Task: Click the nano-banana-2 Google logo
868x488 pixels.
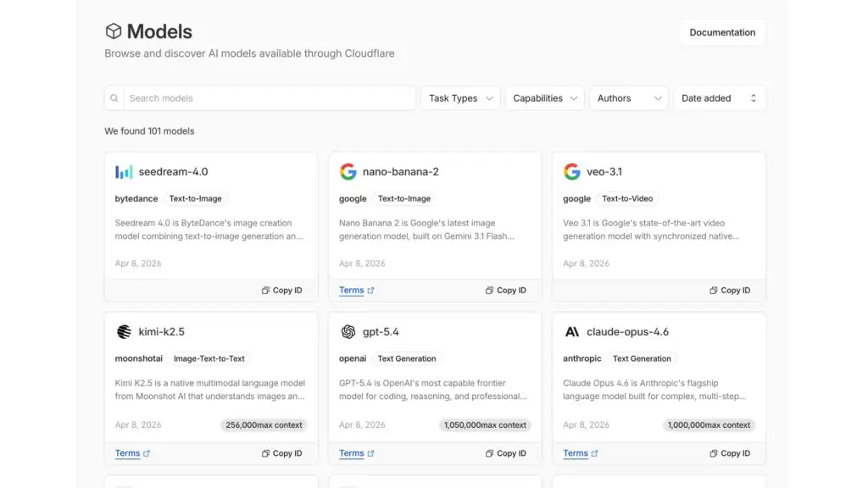Action: coord(348,171)
